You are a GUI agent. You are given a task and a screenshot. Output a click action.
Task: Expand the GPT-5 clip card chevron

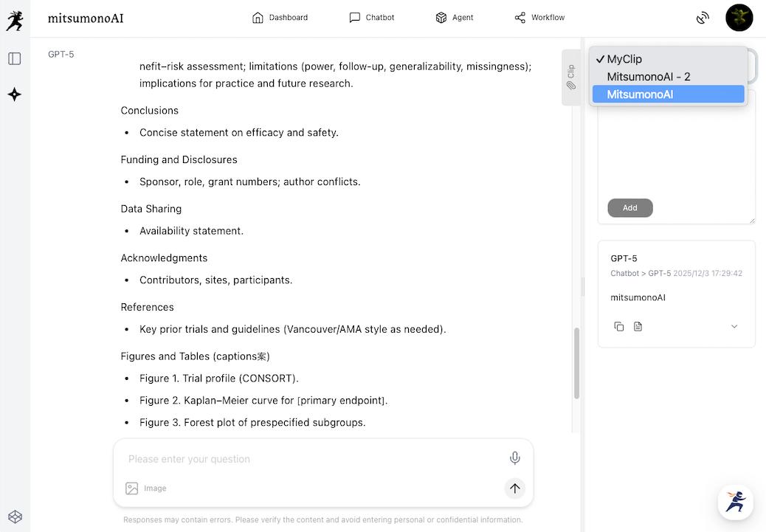click(734, 326)
